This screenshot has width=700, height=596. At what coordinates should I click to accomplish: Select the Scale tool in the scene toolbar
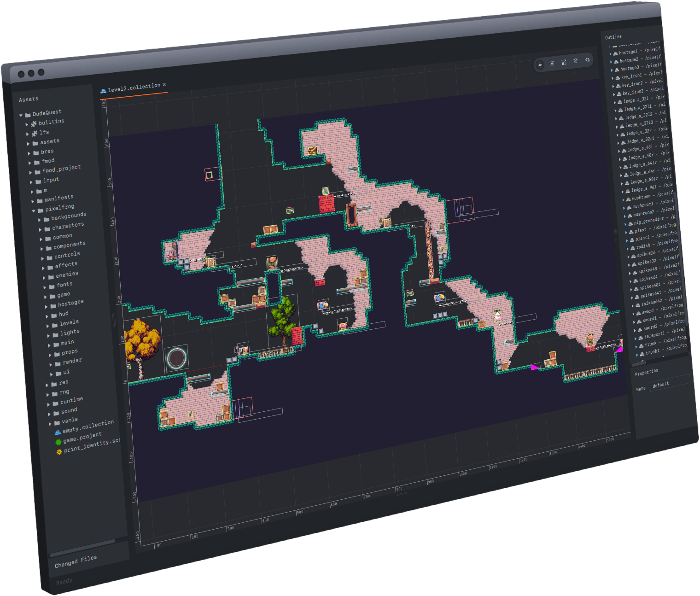(564, 62)
